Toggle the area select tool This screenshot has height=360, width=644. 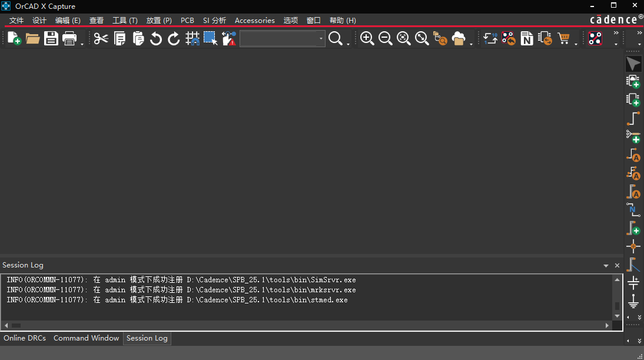click(210, 39)
